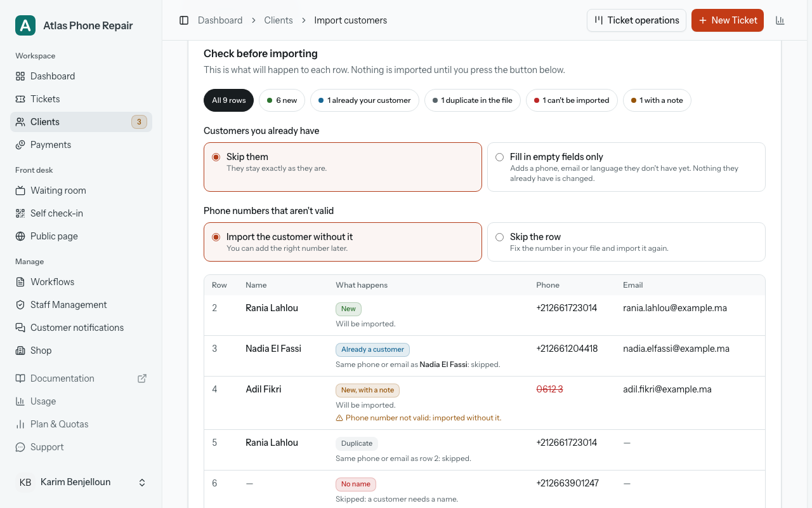Click the struck-through phone 0612 3
The image size is (812, 508).
(549, 389)
